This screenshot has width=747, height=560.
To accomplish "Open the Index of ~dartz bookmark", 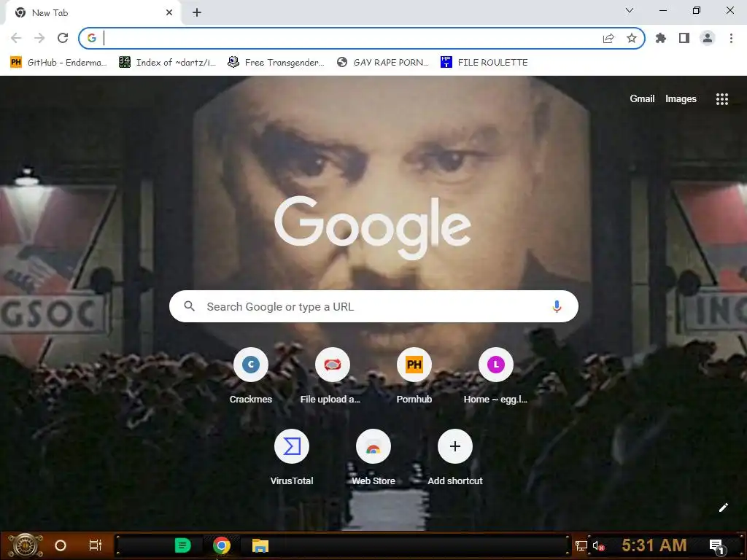I will 167,63.
